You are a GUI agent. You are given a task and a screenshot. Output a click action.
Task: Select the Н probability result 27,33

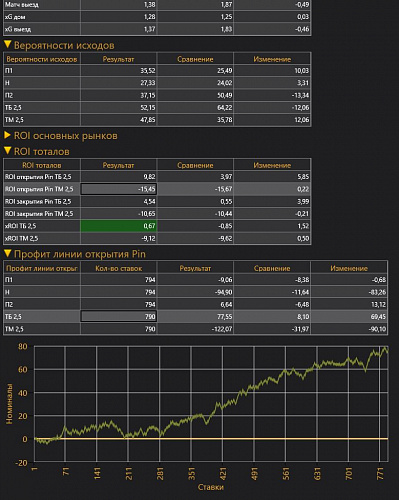(118, 83)
